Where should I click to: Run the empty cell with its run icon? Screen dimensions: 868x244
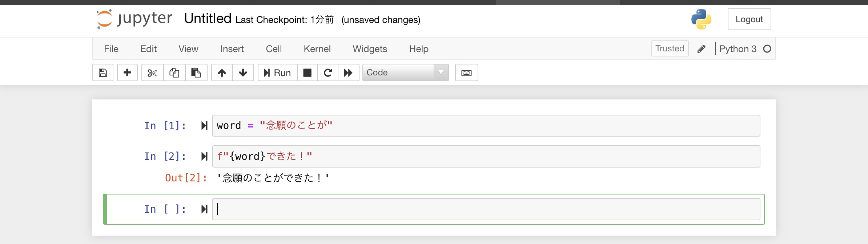(204, 209)
